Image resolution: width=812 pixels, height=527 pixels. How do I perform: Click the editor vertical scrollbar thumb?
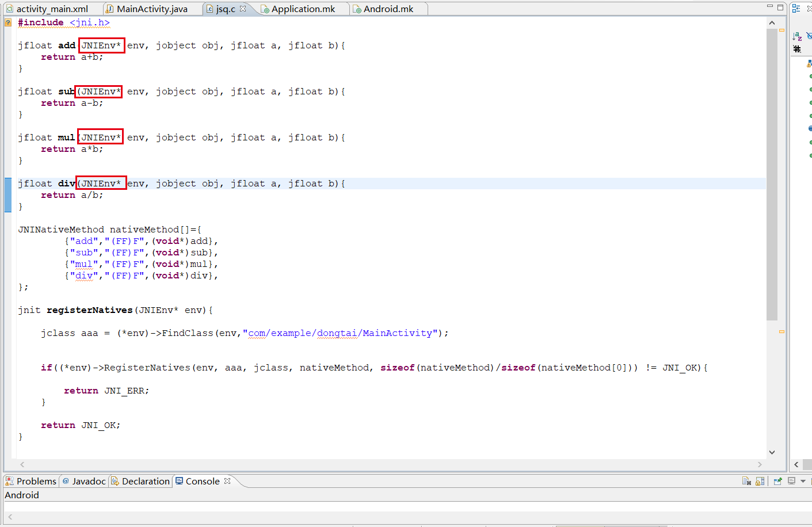772,173
